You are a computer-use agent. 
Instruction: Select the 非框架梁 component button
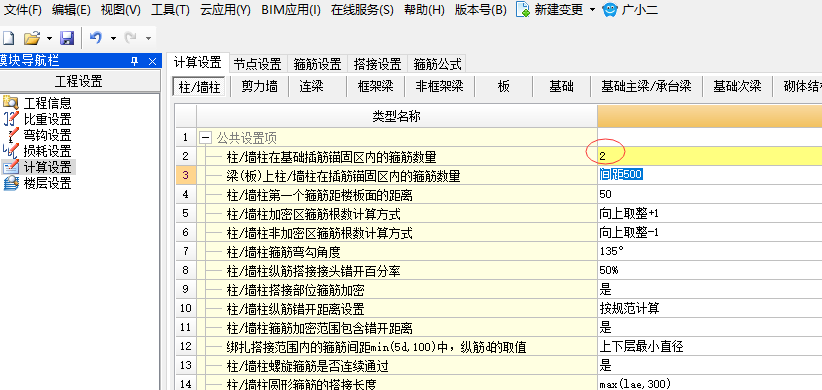click(x=439, y=86)
